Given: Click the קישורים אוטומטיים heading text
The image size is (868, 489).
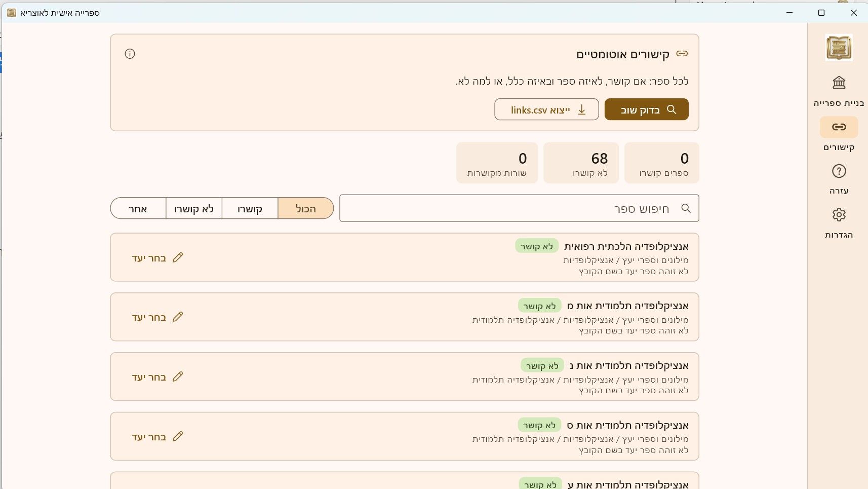Looking at the screenshot, I should 623,54.
